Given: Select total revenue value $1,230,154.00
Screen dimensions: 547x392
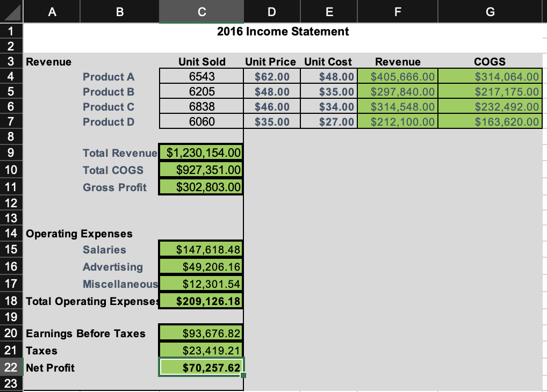Looking at the screenshot, I should [x=201, y=153].
